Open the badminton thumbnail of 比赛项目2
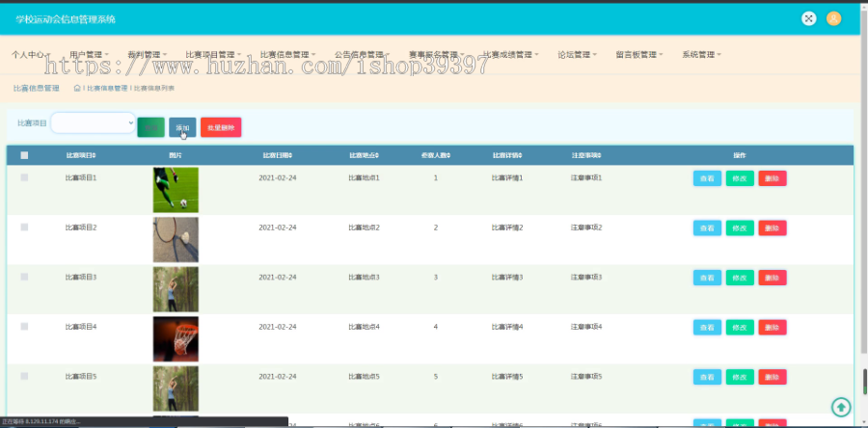Screen dimensions: 868x428 pyautogui.click(x=176, y=239)
